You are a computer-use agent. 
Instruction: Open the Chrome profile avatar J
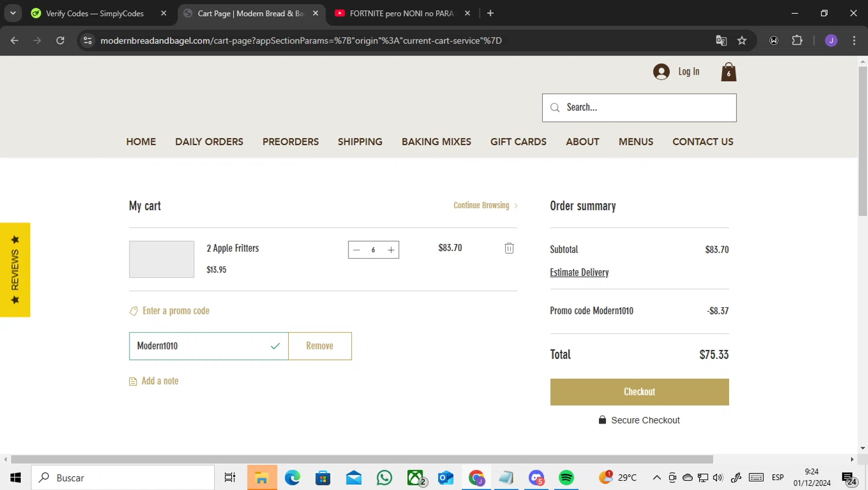click(x=831, y=40)
